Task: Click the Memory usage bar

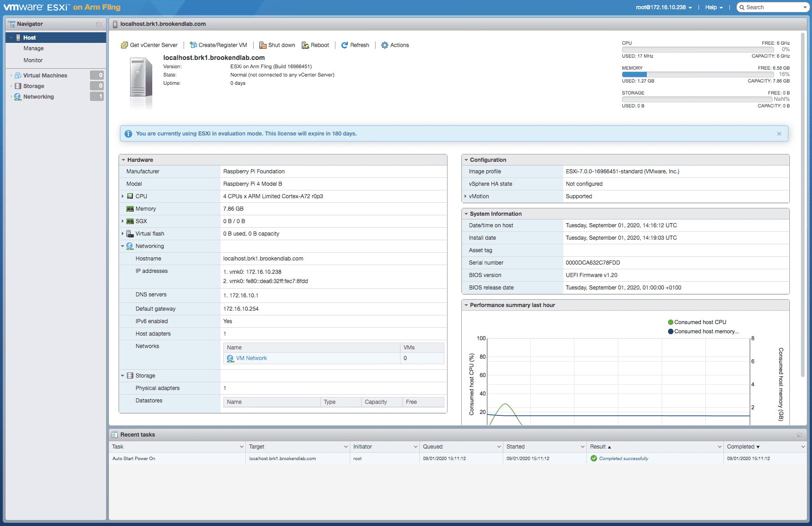Action: click(697, 75)
